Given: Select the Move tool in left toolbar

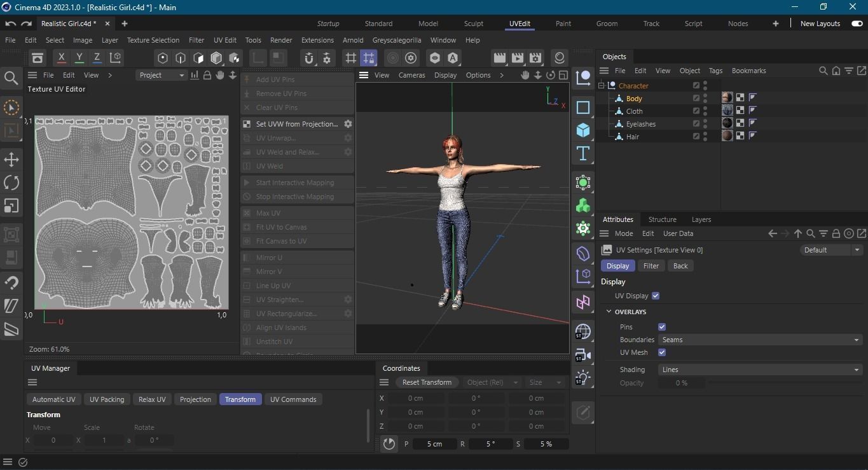Looking at the screenshot, I should [x=11, y=160].
